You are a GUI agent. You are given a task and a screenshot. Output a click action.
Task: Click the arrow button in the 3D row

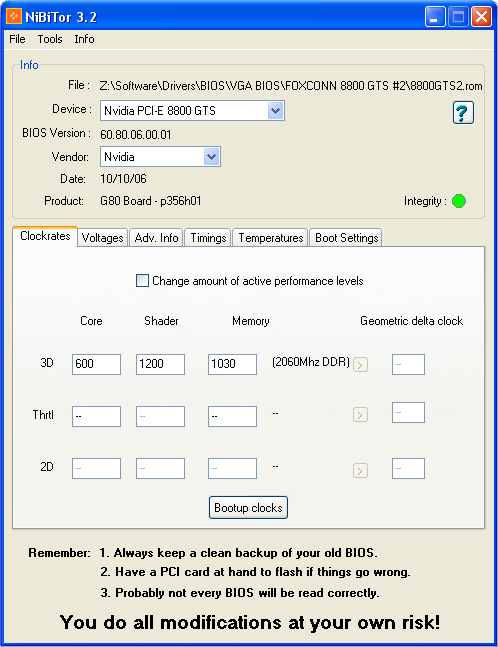coord(360,365)
